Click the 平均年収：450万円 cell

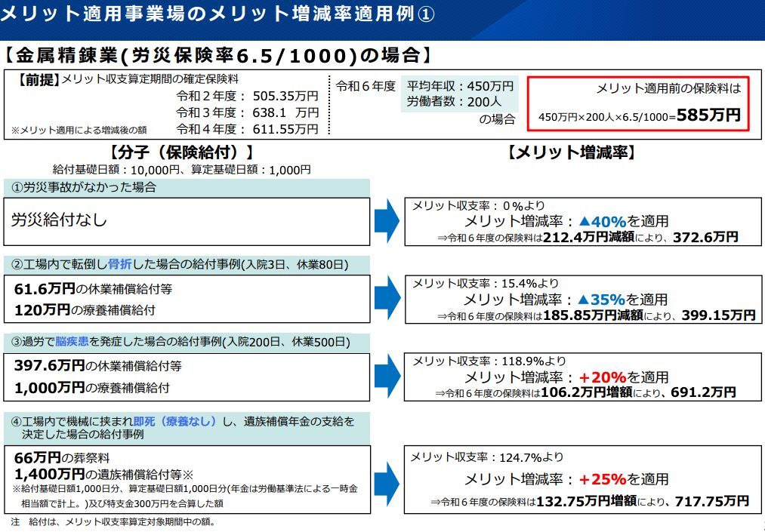pos(460,85)
